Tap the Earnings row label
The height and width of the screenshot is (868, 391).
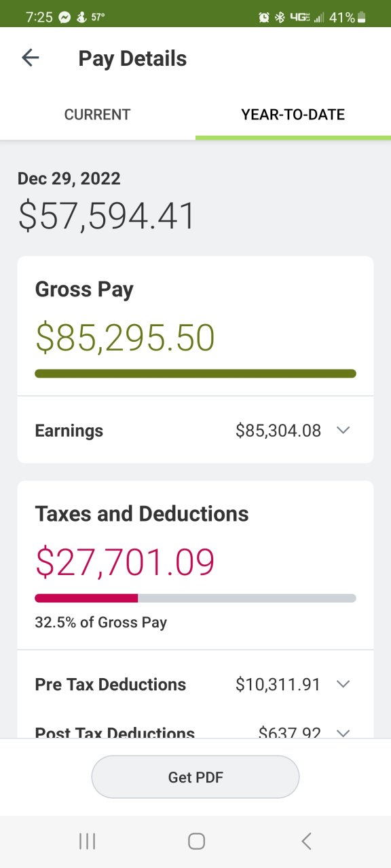[x=69, y=431]
